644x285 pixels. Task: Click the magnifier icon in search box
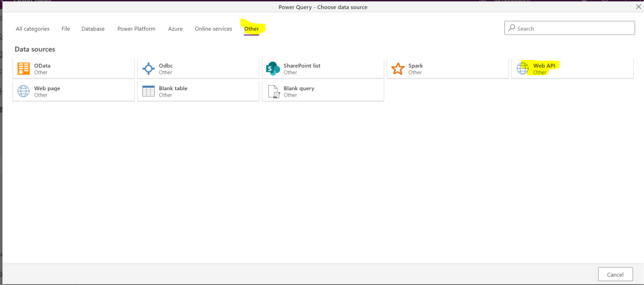tap(511, 28)
